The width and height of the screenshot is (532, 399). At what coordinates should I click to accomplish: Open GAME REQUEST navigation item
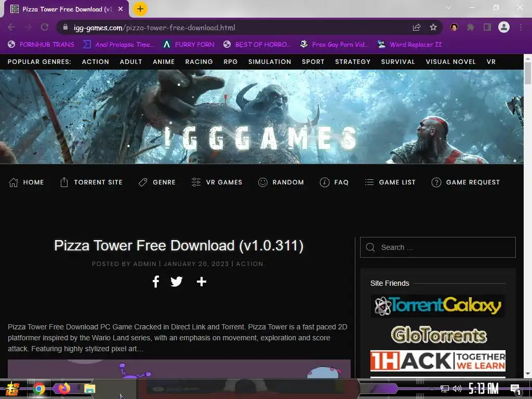pos(465,182)
